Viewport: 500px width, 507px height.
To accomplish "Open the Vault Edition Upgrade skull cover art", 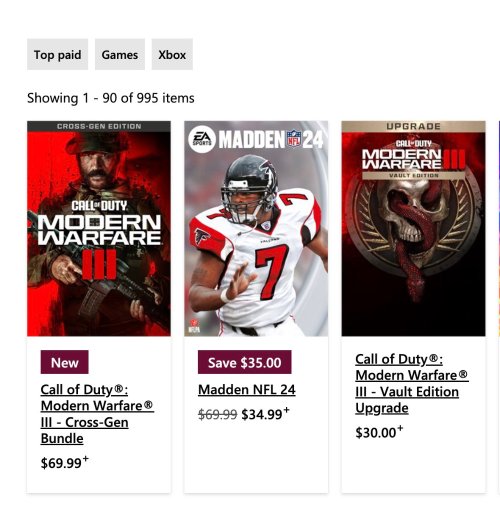I will (x=413, y=228).
